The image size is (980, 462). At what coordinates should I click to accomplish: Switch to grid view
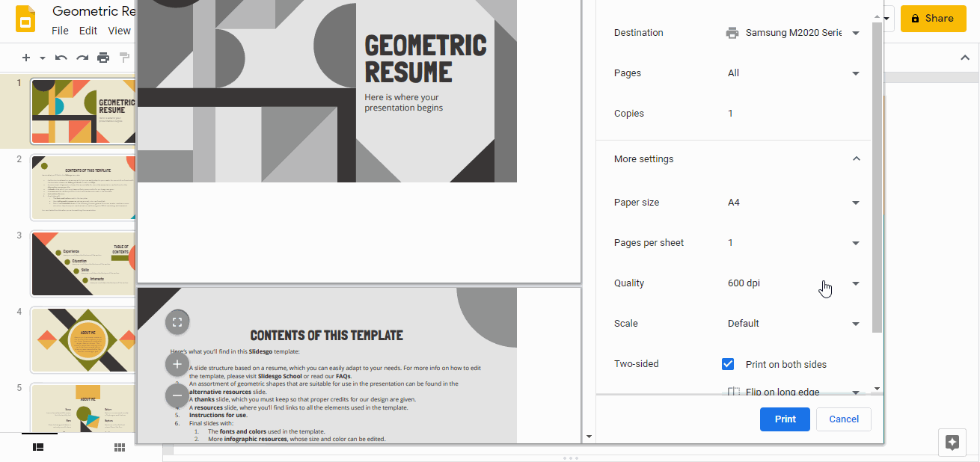119,447
